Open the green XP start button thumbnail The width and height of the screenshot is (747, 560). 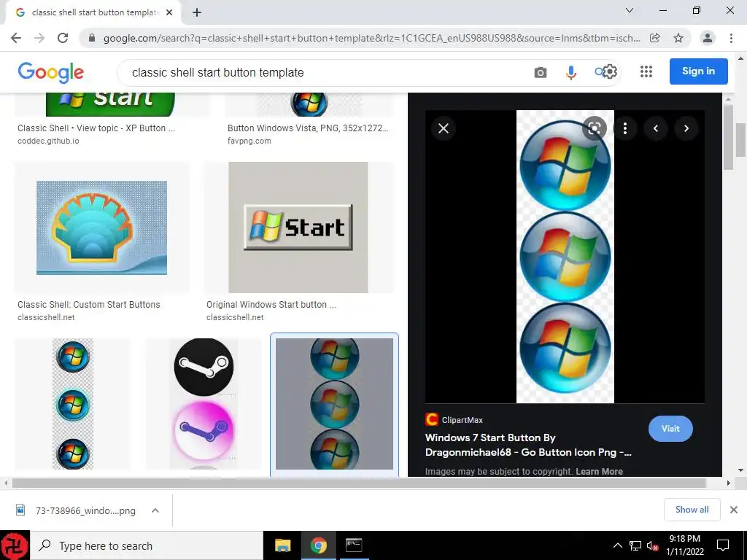(x=111, y=104)
